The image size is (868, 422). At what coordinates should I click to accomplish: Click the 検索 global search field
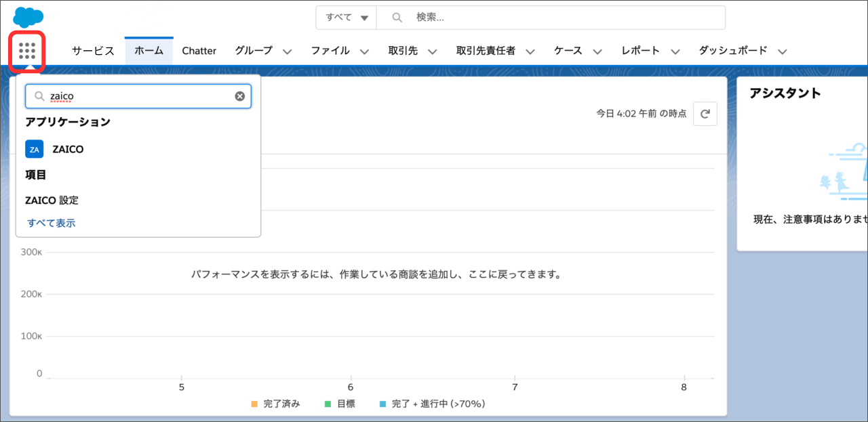pos(551,18)
